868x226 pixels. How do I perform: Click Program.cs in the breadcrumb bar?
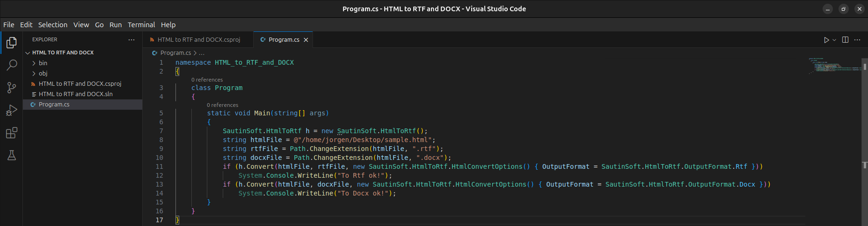[175, 53]
